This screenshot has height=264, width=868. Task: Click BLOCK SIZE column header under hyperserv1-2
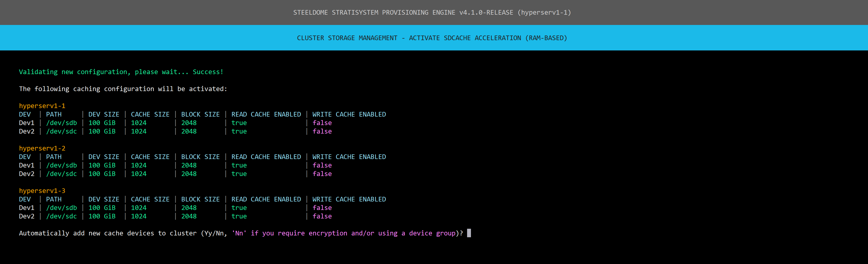[200, 157]
